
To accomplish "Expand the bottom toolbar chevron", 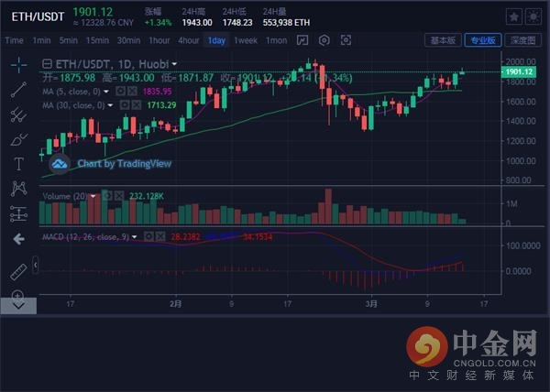I will point(18,306).
